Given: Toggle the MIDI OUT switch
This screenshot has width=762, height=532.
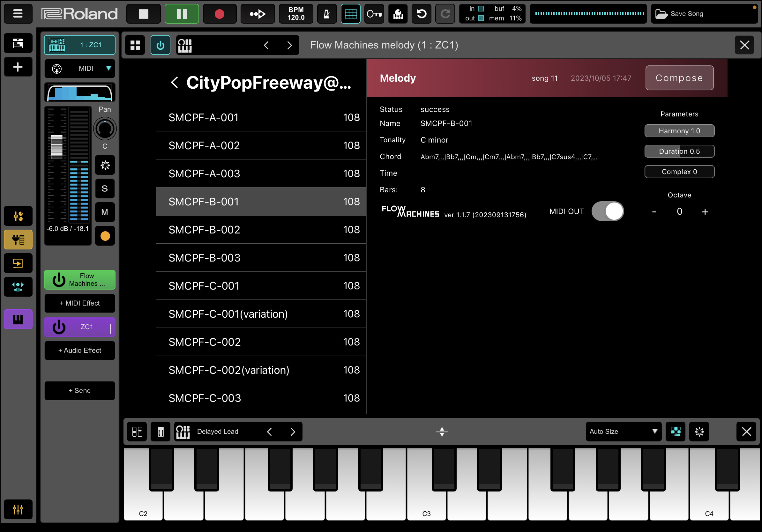Looking at the screenshot, I should click(x=608, y=211).
